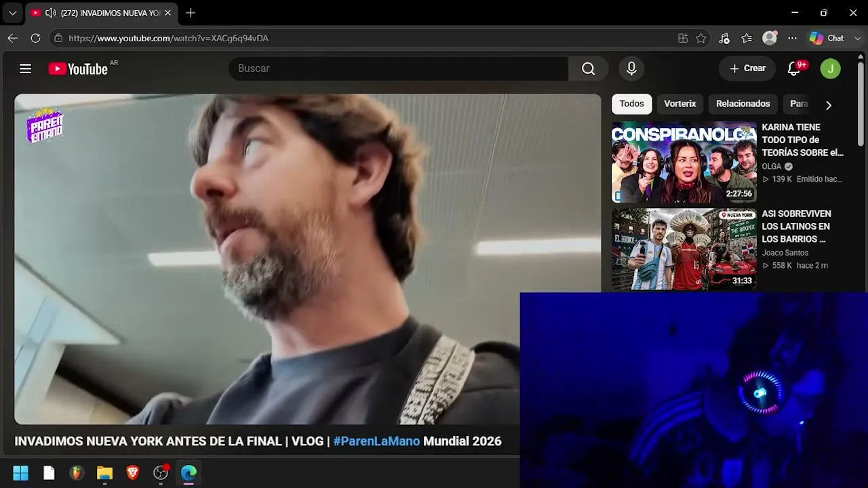Image resolution: width=868 pixels, height=488 pixels.
Task: Open the green J account avatar
Action: point(830,68)
